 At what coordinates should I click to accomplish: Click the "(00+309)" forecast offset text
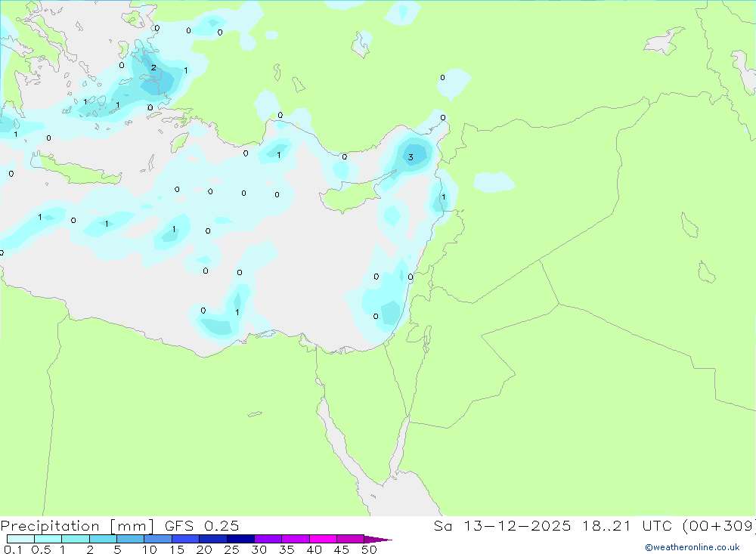(720, 526)
